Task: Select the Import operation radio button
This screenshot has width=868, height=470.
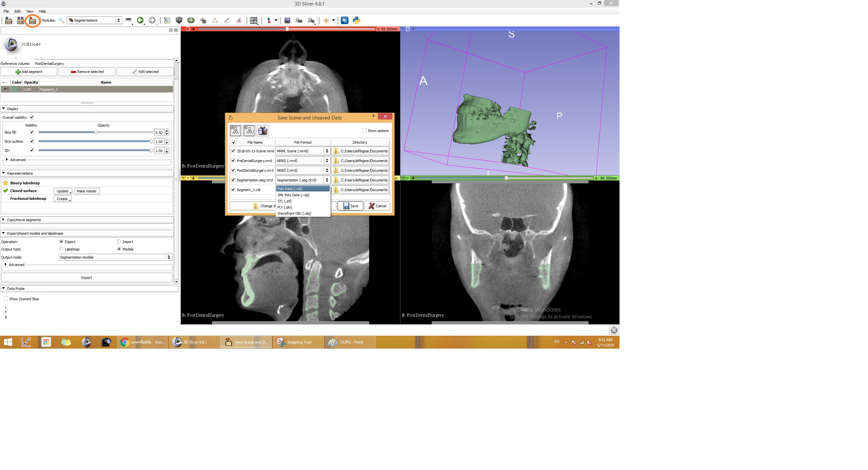Action: point(119,242)
